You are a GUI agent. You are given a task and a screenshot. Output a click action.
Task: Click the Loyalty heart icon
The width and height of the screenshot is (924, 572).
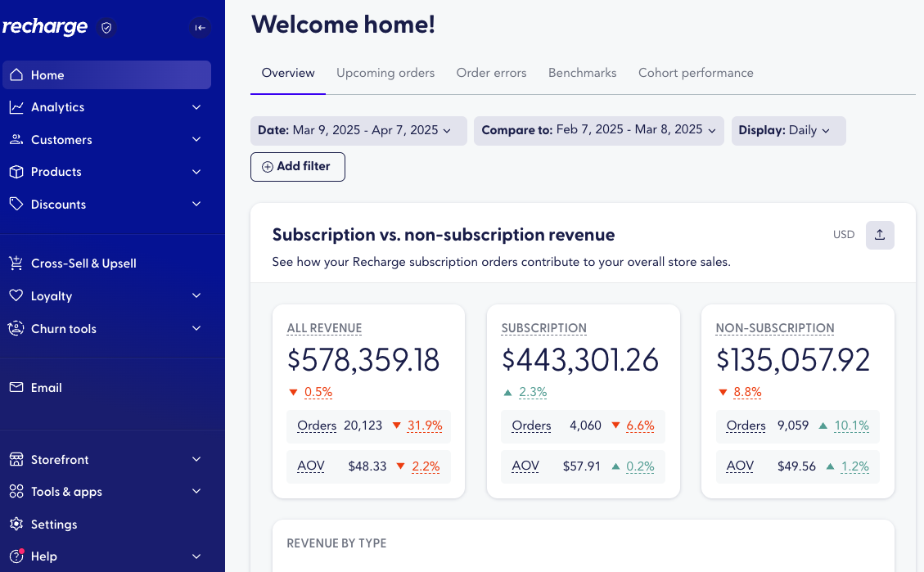pyautogui.click(x=16, y=295)
